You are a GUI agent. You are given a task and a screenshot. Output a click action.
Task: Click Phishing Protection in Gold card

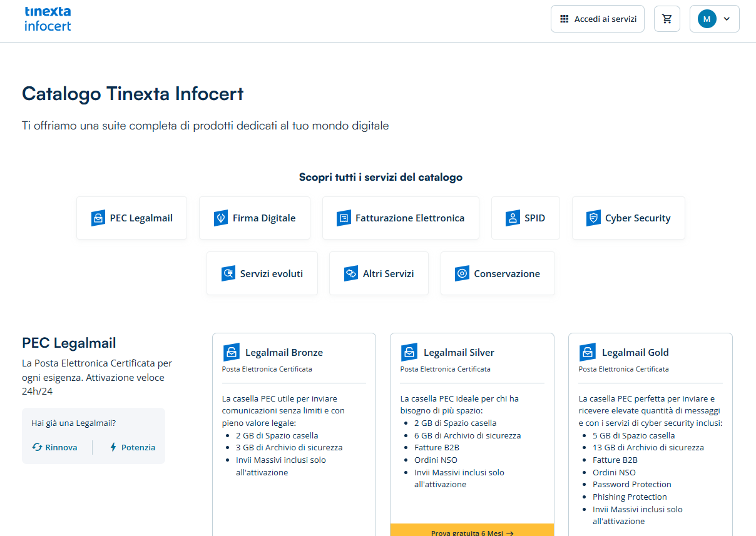coord(630,497)
